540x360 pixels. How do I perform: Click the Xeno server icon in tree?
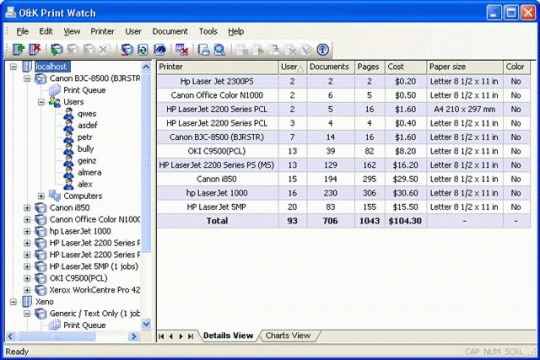click(27, 302)
